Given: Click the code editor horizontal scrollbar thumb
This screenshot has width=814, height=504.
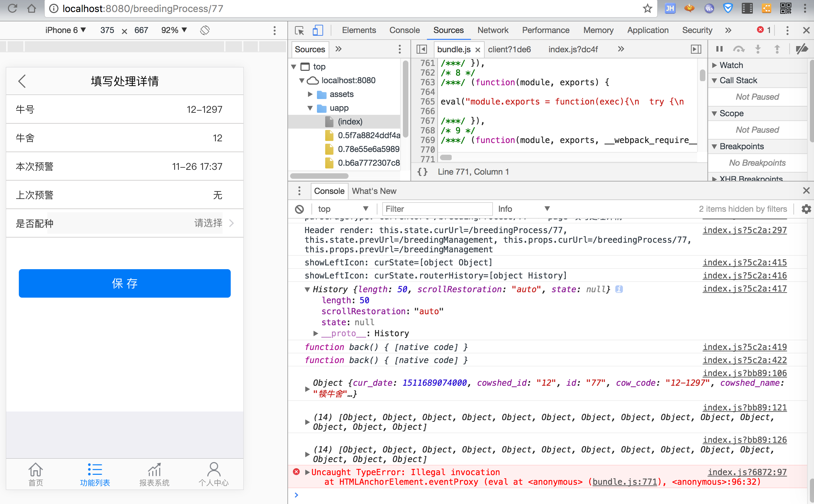Looking at the screenshot, I should pos(446,157).
